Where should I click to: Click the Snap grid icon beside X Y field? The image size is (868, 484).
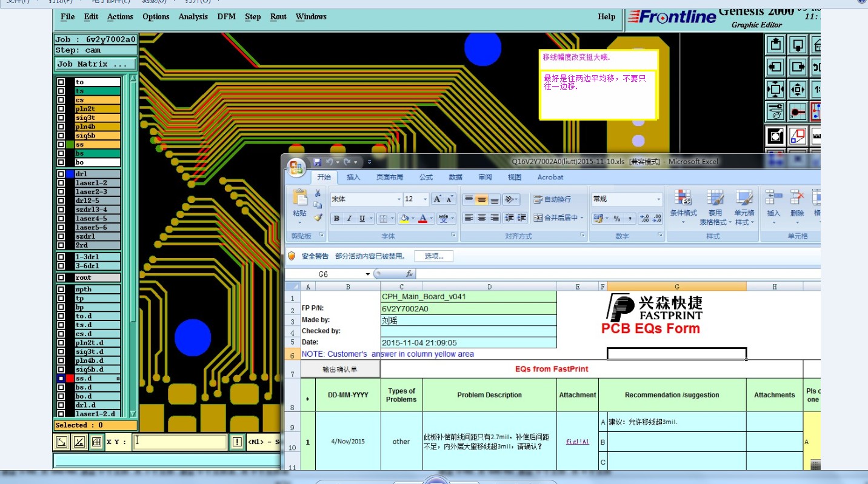[x=96, y=442]
